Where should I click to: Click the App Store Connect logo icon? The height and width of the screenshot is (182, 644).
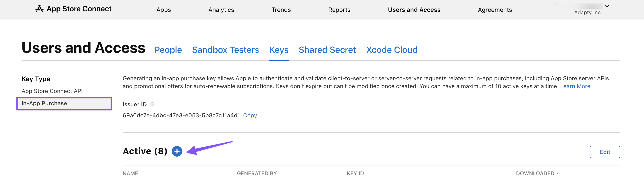40,9
